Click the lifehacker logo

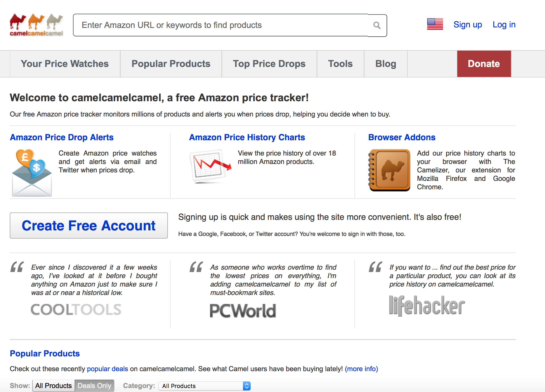coord(427,306)
